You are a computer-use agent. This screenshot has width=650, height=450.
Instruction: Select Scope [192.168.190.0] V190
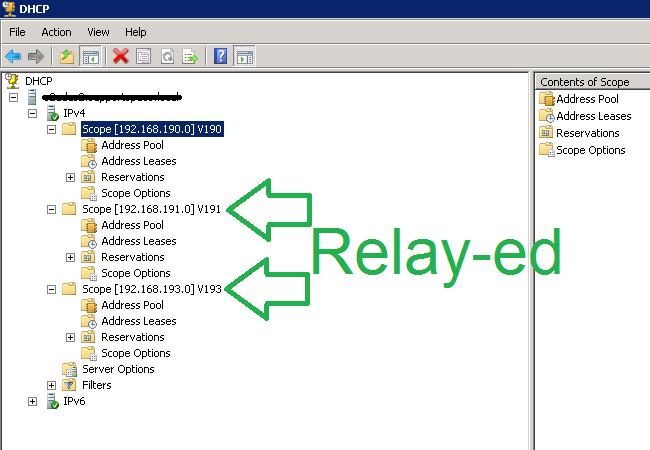click(152, 129)
